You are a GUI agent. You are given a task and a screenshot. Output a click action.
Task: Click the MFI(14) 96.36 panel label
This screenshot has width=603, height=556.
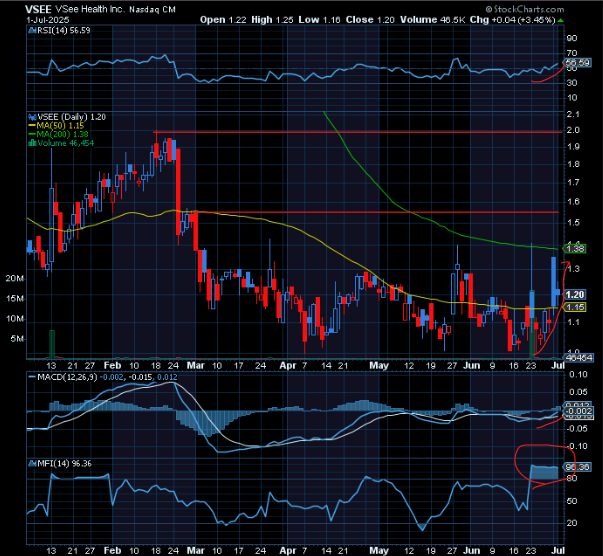[64, 464]
